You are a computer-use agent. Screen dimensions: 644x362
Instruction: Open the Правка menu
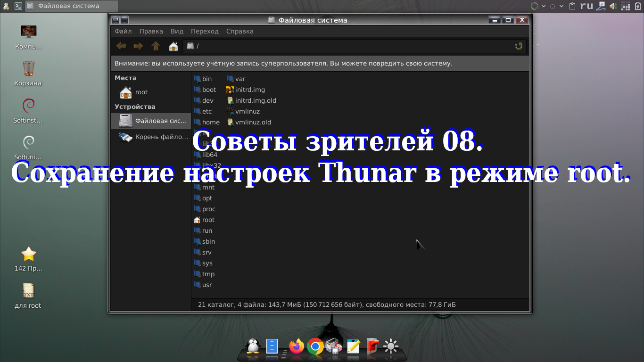pos(151,31)
